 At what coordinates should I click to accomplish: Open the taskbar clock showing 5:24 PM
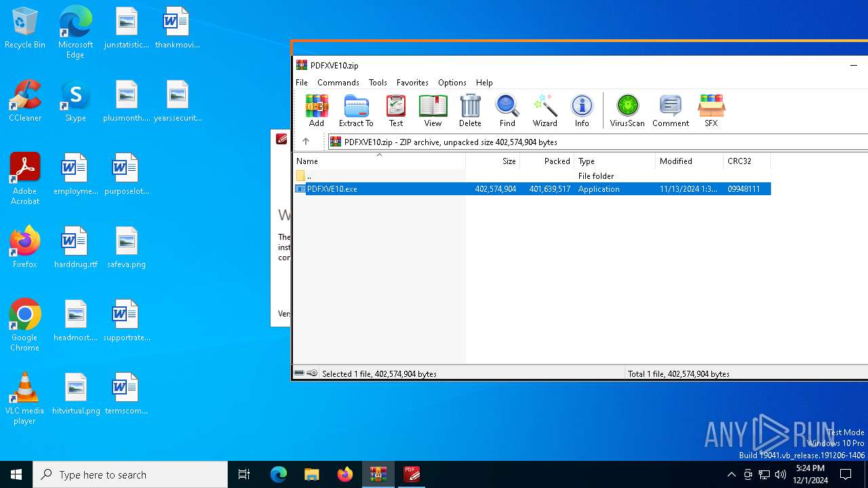click(810, 474)
